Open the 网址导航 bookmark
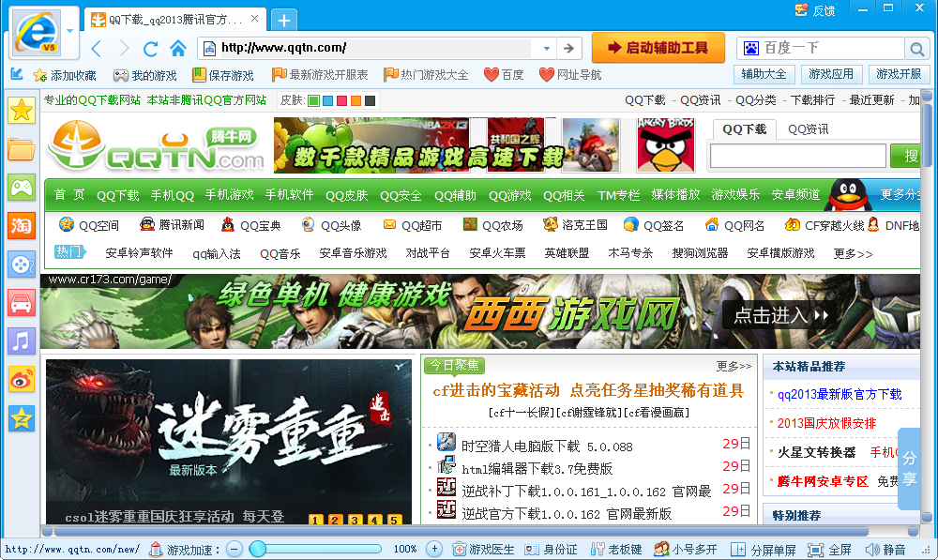 pos(570,75)
